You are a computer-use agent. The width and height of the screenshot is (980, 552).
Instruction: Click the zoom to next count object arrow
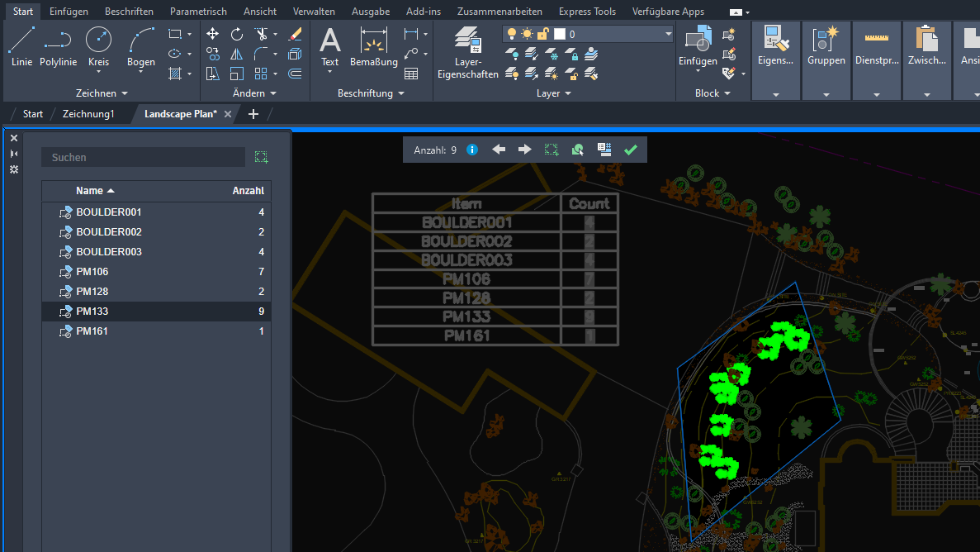[524, 150]
